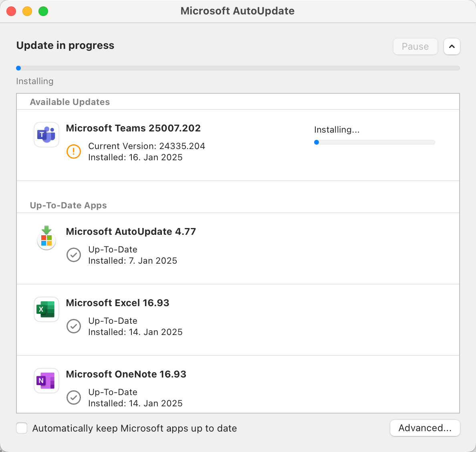Click the Microsoft Excel app icon

click(46, 309)
